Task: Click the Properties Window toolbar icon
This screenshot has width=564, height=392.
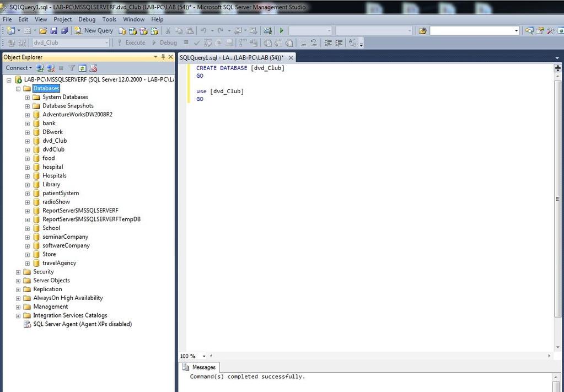Action: pos(540,31)
